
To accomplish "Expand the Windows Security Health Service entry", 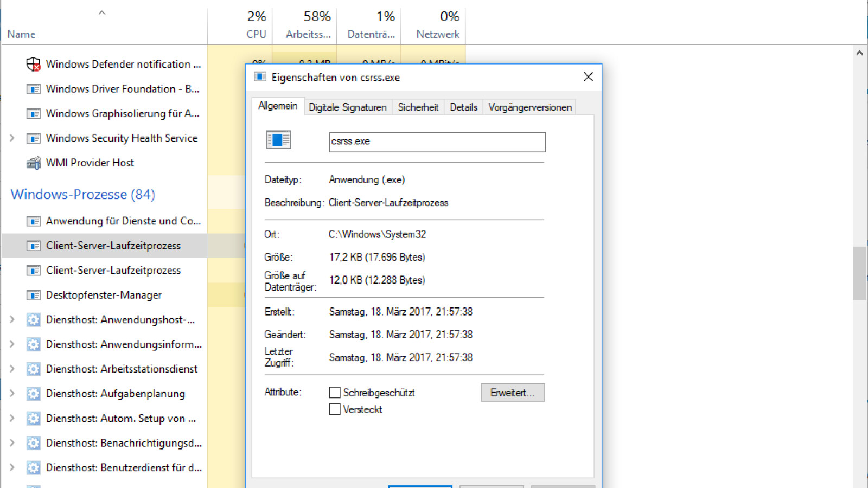I will coord(12,138).
